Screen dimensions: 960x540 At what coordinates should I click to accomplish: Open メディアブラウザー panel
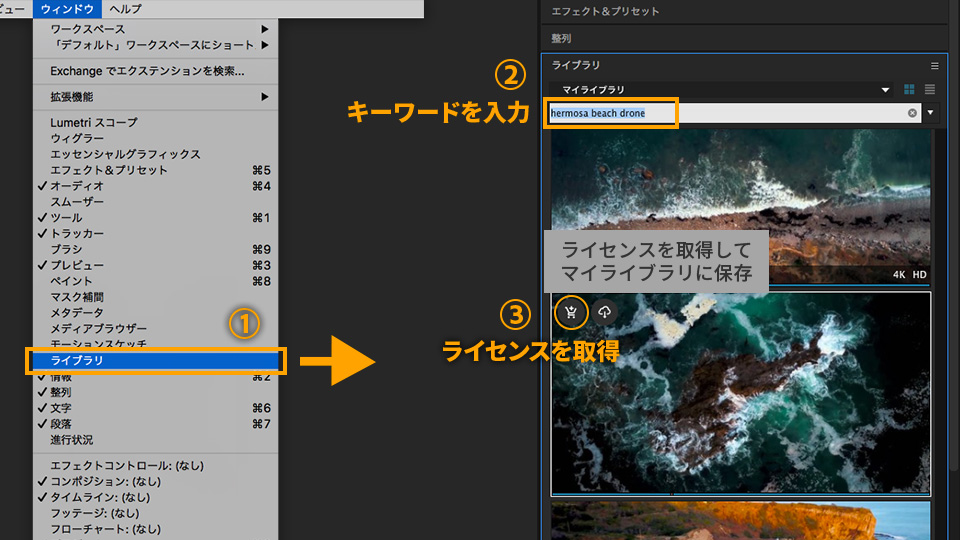156,329
